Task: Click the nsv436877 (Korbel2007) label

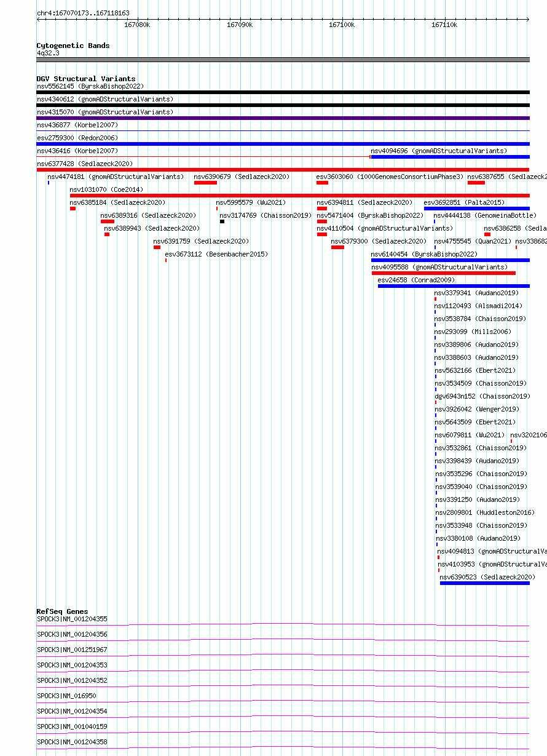Action: 77,125
